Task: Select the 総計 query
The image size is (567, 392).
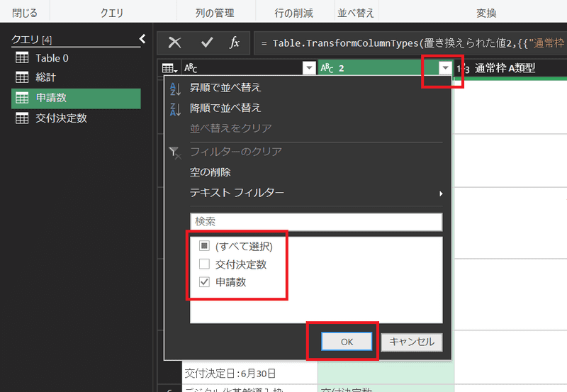Action: 47,78
